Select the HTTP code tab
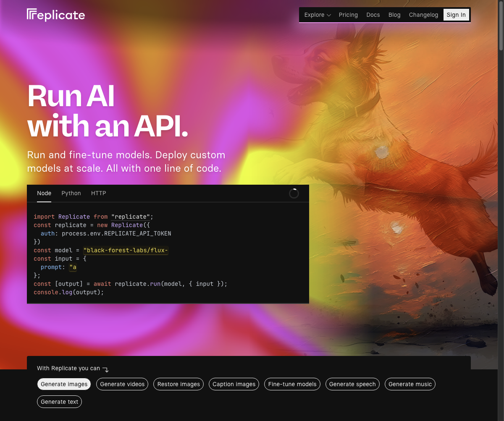504x421 pixels. point(98,193)
